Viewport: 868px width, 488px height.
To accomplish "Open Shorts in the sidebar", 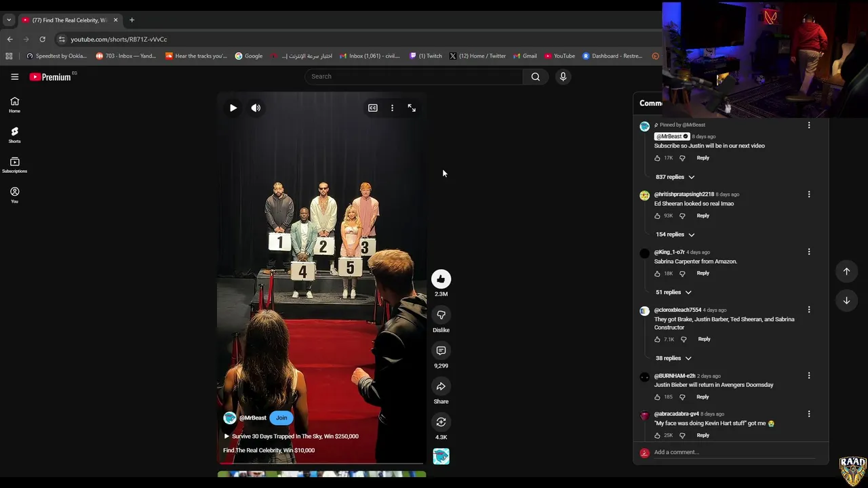I will (14, 134).
